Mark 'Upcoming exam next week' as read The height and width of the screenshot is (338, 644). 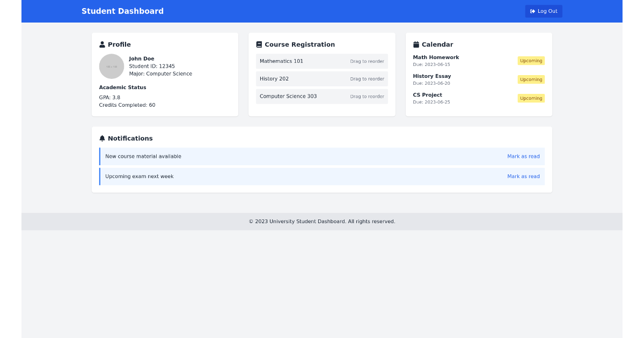click(x=523, y=176)
